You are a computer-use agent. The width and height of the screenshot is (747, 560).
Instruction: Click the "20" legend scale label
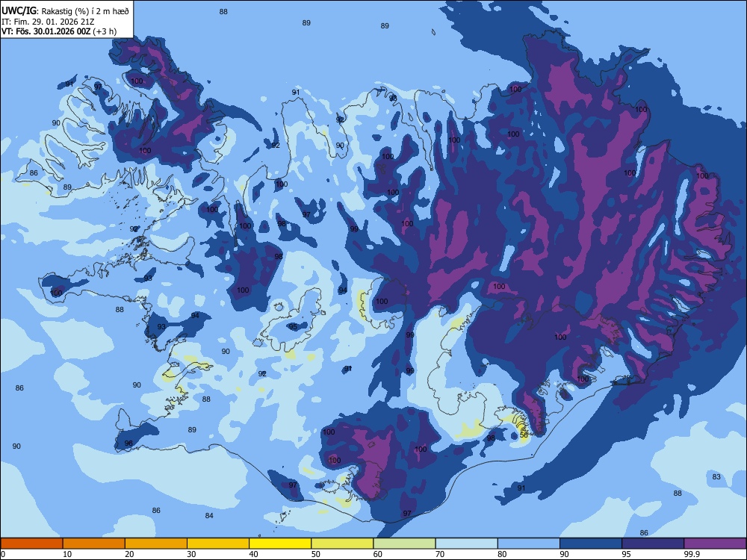pyautogui.click(x=129, y=554)
